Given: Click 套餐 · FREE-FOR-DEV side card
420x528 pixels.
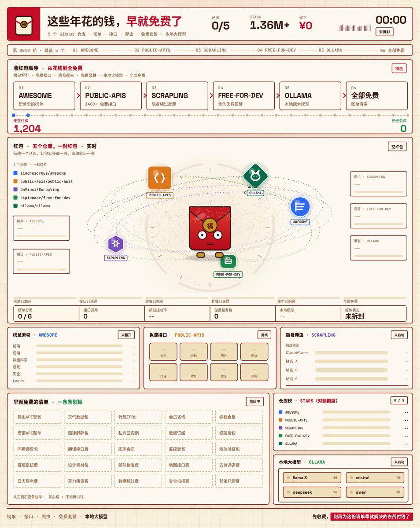Looking at the screenshot, I should 379,216.
